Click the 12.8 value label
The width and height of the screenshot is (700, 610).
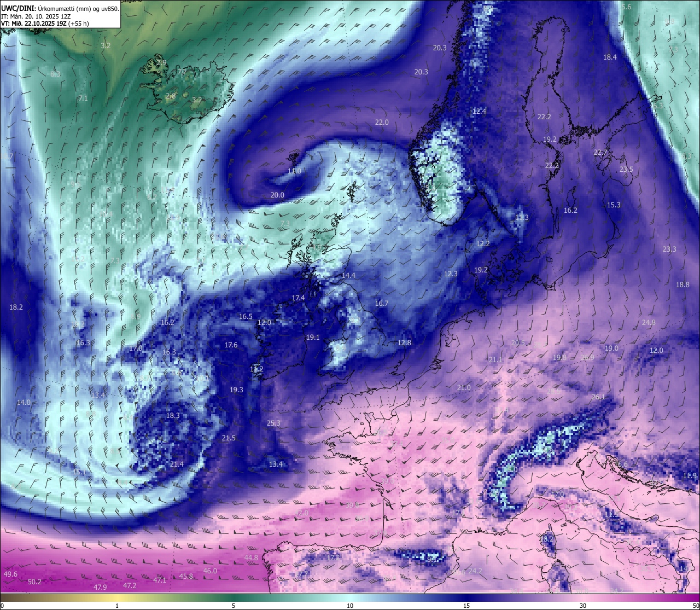click(x=404, y=343)
